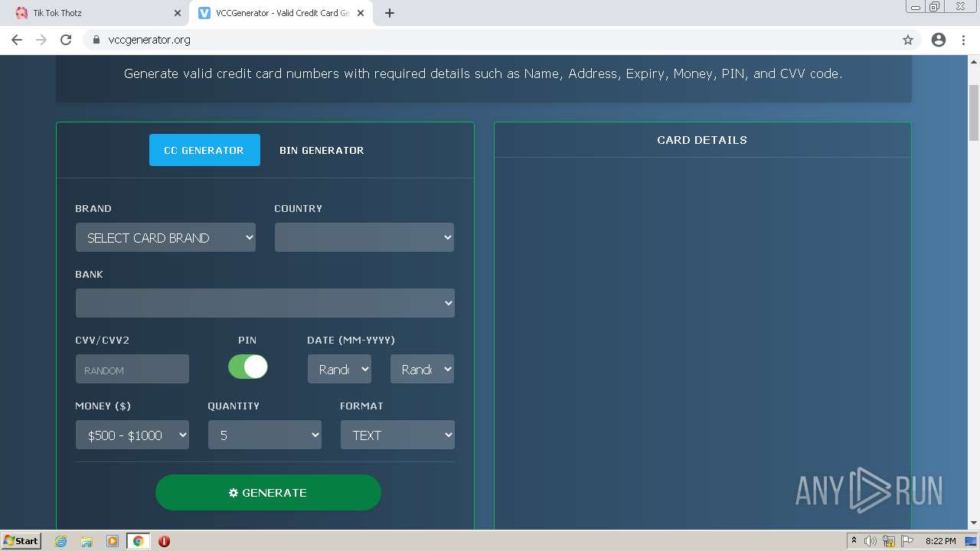Screen dimensions: 980x551
Task: Close the Tik Tok Thotz tab
Action: pyautogui.click(x=177, y=13)
